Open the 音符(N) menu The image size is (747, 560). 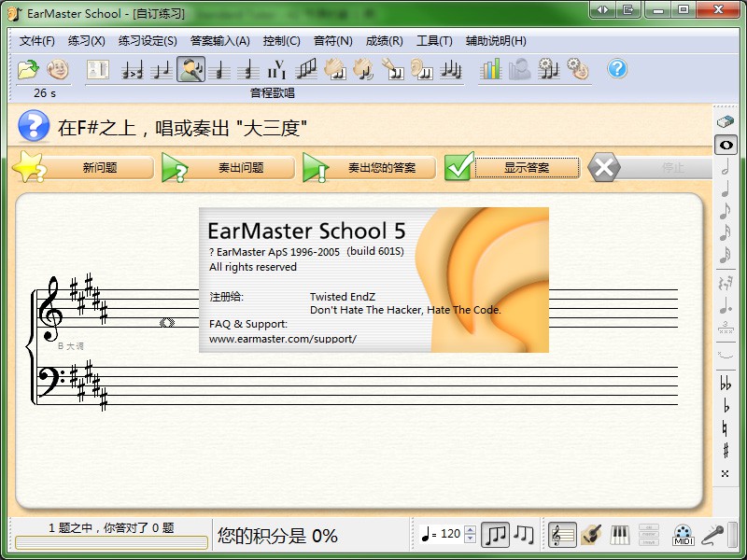[x=333, y=41]
